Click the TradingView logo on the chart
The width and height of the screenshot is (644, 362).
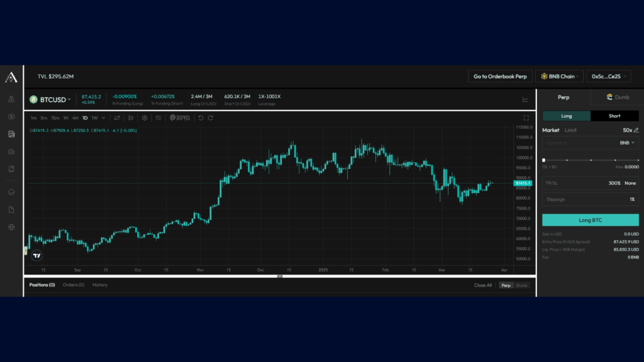click(x=36, y=256)
